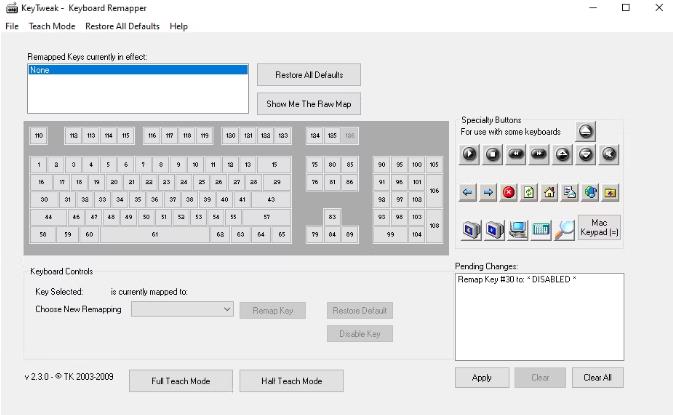Select key 43 on keyboard layout
673x415 pixels.
pos(271,200)
